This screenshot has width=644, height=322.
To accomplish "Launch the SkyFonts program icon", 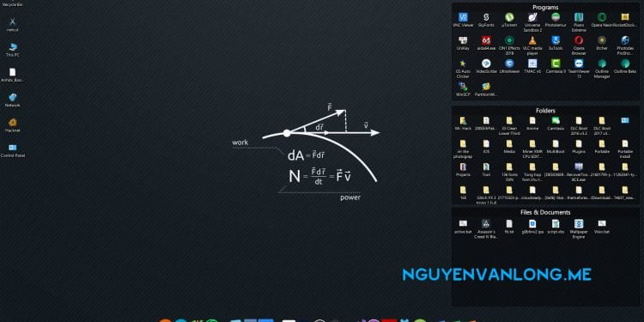I will click(486, 20).
